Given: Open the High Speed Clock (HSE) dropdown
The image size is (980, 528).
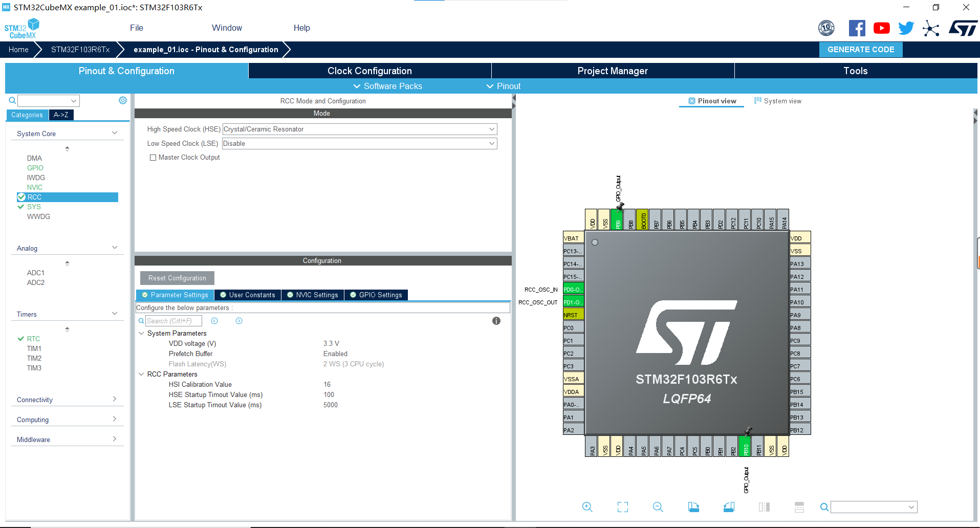Looking at the screenshot, I should point(360,129).
